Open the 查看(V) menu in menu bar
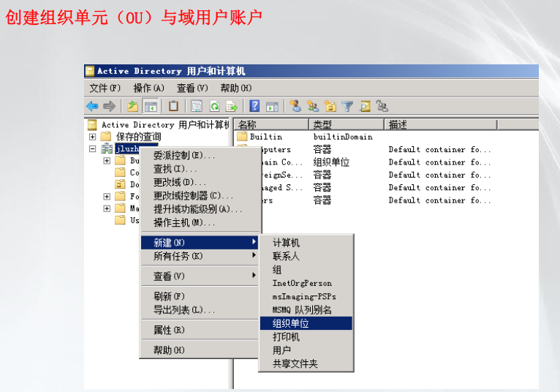 pos(192,88)
